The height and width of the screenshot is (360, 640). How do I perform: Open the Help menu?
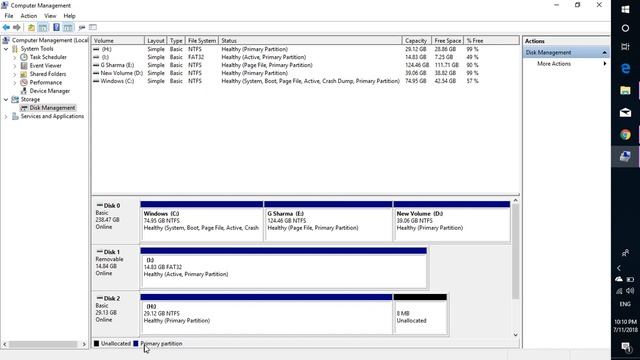pyautogui.click(x=69, y=16)
